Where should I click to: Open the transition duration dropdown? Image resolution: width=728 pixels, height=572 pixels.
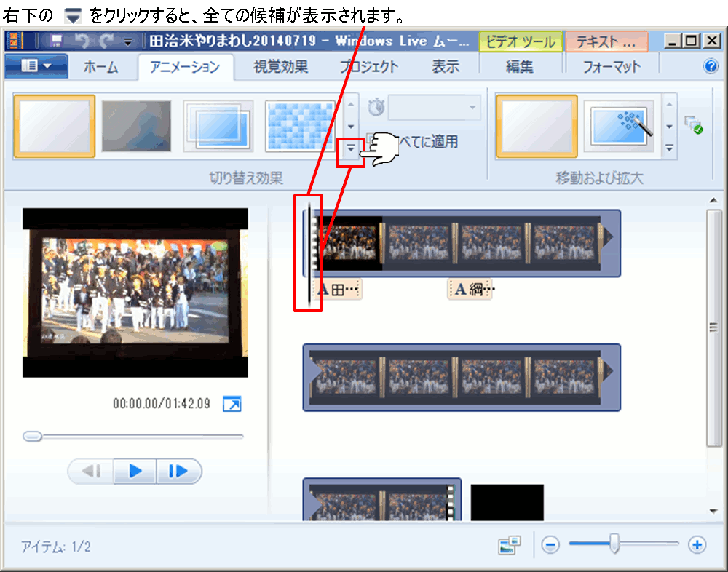(x=434, y=108)
